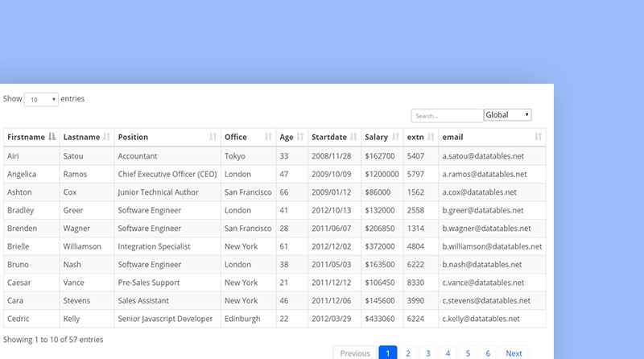Click the Integration Specialist position cell
Image resolution: width=644 pixels, height=359 pixels.
point(167,246)
